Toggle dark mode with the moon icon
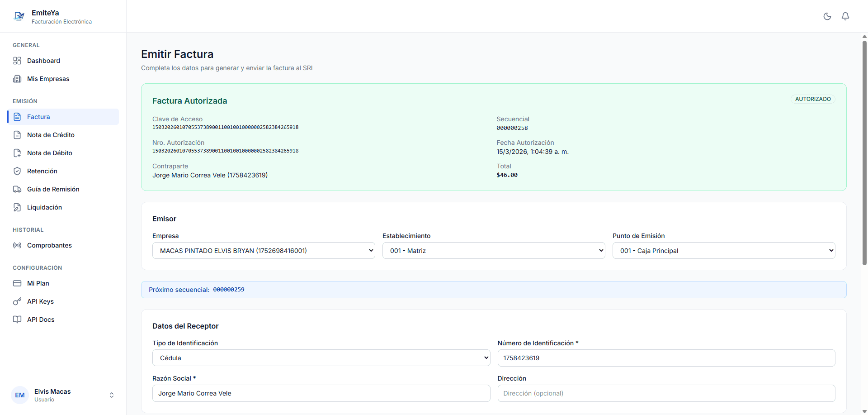This screenshot has width=868, height=415. coord(827,16)
